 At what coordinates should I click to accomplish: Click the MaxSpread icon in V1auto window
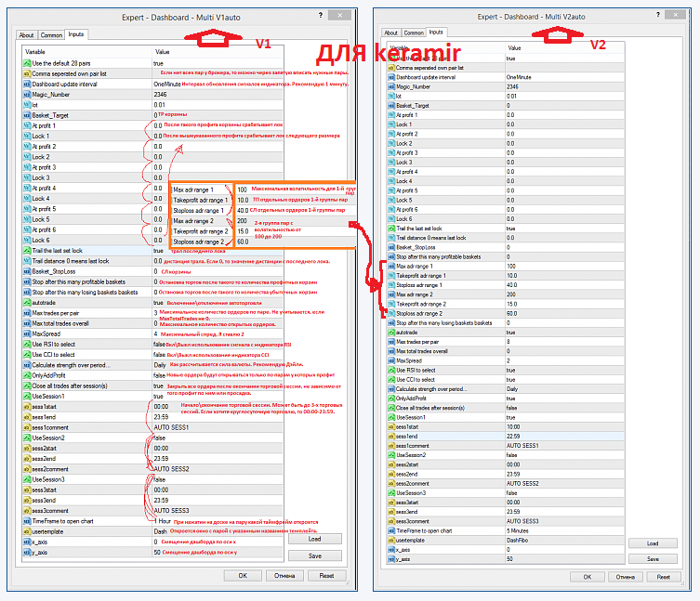[27, 333]
